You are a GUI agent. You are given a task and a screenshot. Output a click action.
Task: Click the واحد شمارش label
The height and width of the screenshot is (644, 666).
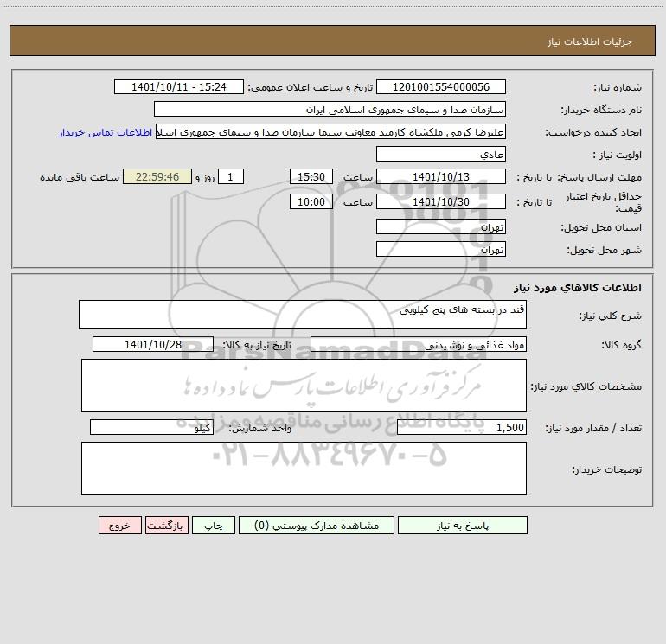click(x=260, y=429)
